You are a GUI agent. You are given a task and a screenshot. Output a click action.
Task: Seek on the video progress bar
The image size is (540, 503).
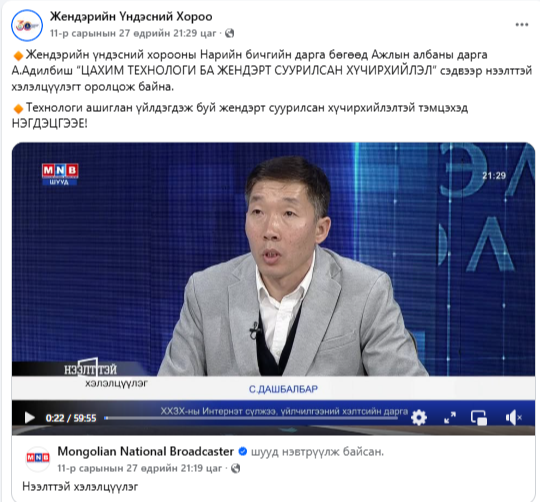click(251, 418)
